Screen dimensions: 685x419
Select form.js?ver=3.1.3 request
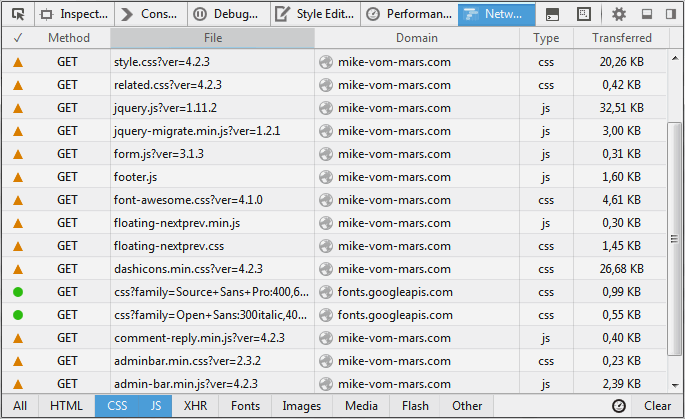[159, 154]
